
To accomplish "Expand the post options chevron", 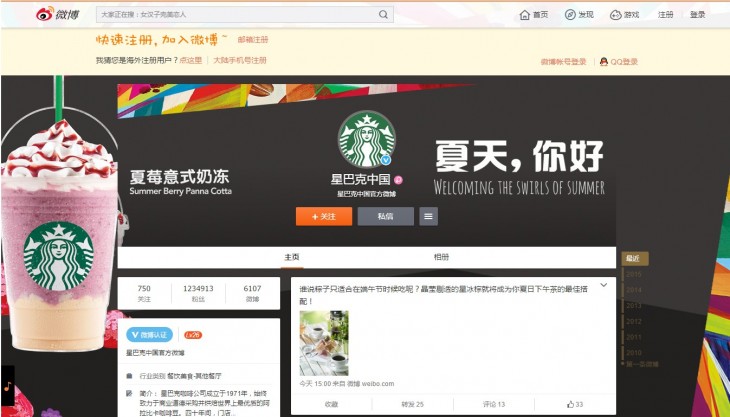I will pos(603,286).
